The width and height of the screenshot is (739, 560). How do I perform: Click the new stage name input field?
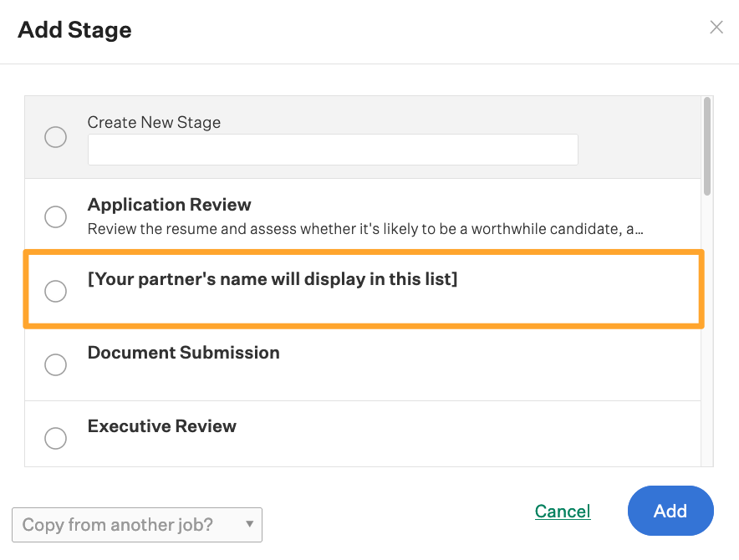point(333,150)
